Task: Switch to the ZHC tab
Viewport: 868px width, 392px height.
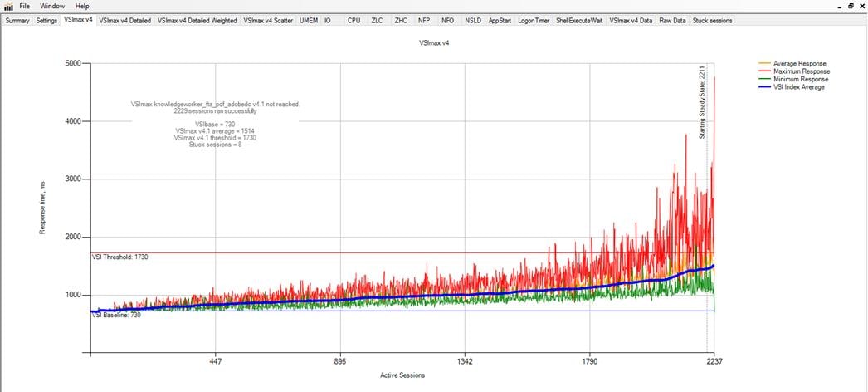Action: pyautogui.click(x=402, y=21)
